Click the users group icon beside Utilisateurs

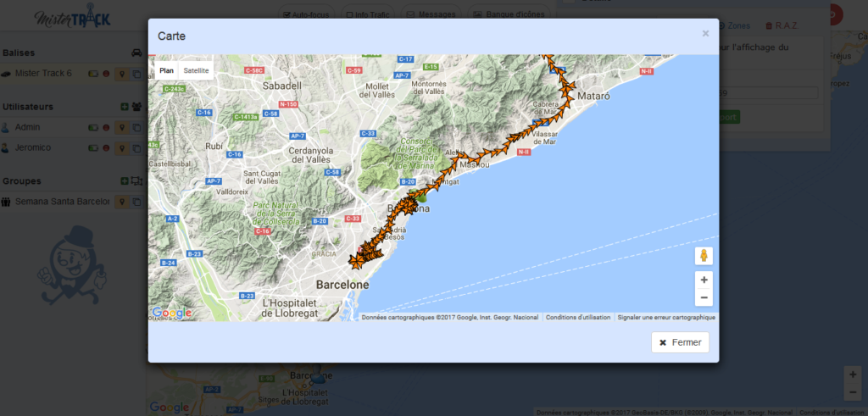[x=136, y=107]
